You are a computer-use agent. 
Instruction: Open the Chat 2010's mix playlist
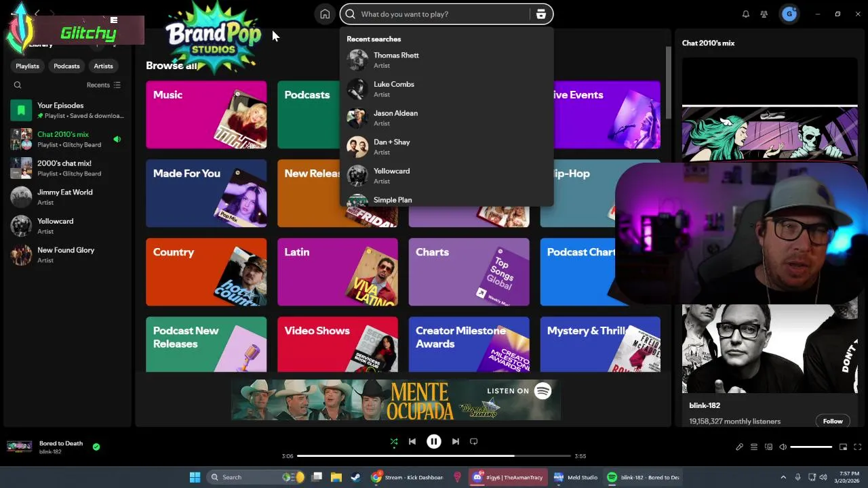[x=67, y=139]
